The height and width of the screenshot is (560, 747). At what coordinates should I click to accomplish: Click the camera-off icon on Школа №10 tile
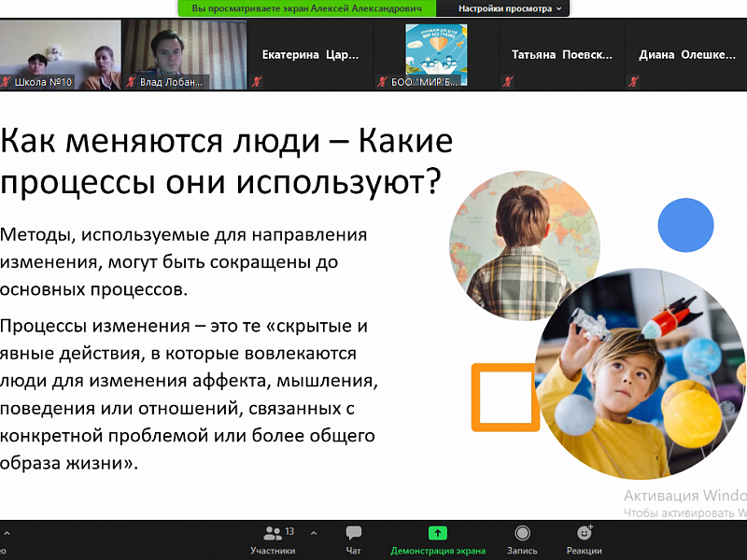coord(7,82)
